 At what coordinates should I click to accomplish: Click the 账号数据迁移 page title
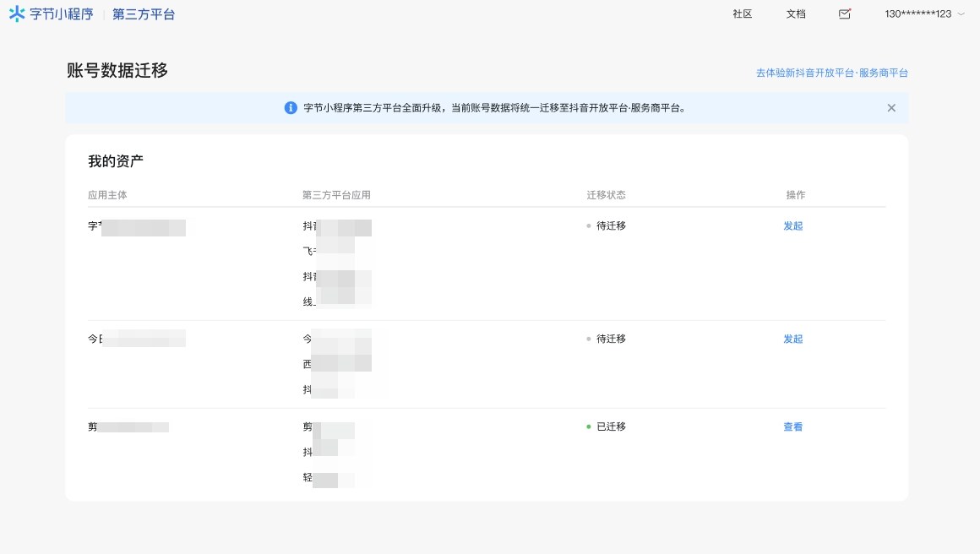coord(117,71)
